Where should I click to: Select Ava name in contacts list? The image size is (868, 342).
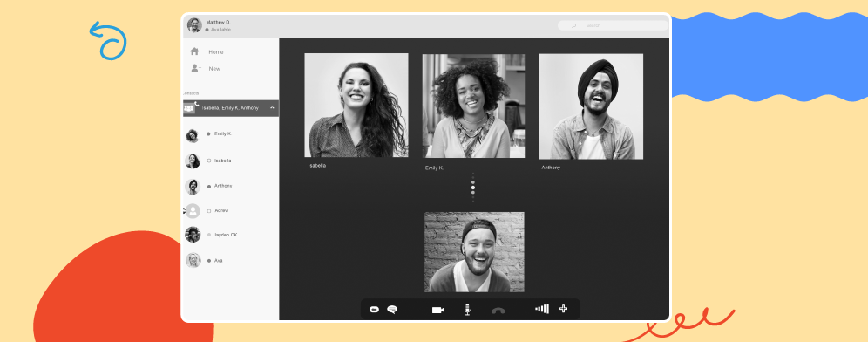coord(218,261)
